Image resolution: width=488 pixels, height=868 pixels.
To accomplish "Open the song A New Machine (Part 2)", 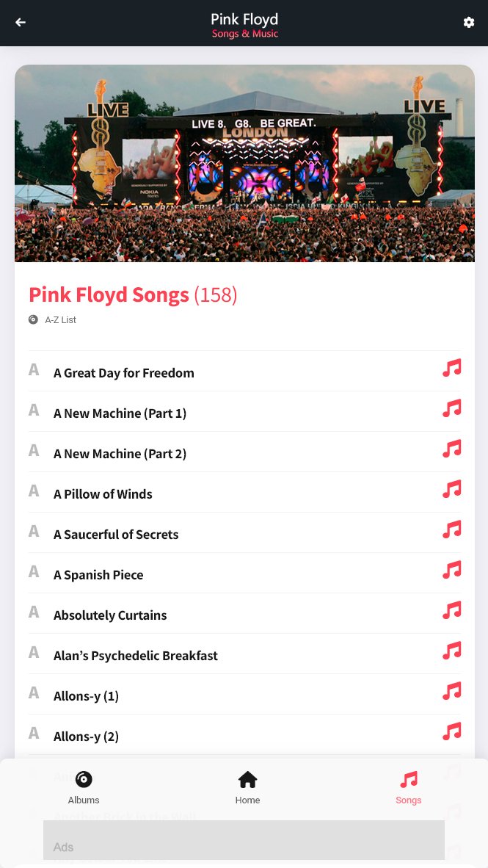I will click(120, 454).
